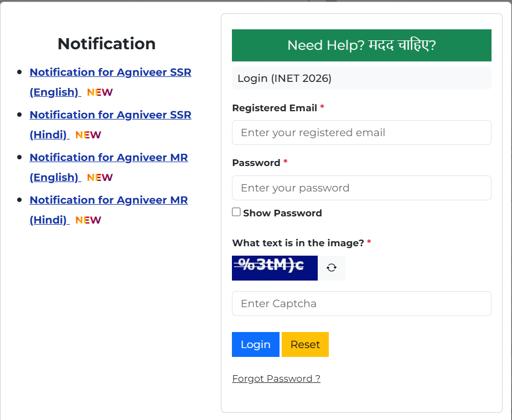Viewport: 512px width, 420px height.
Task: Open Notification for Agniveer MR (English)
Action: pos(108,167)
